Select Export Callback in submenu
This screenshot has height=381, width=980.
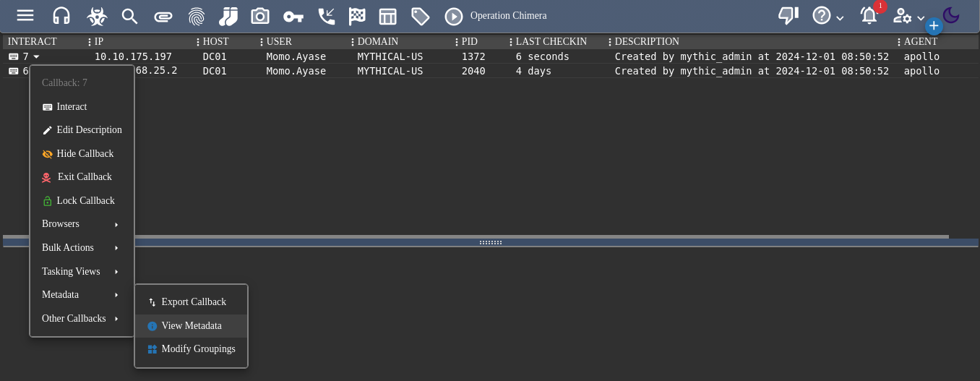click(x=192, y=302)
